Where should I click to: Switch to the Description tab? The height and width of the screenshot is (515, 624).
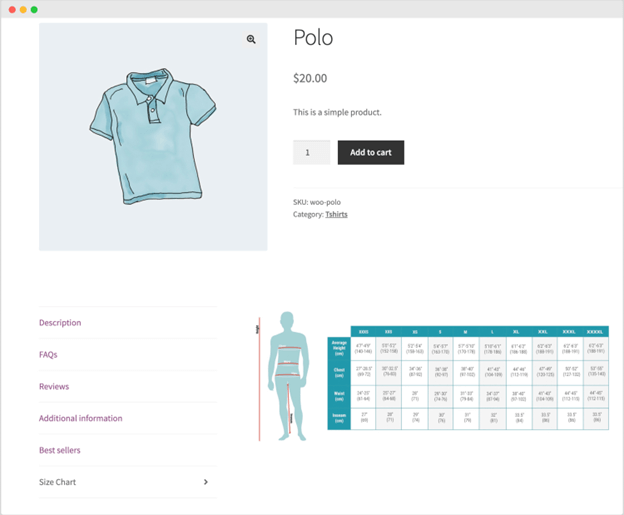coord(60,323)
